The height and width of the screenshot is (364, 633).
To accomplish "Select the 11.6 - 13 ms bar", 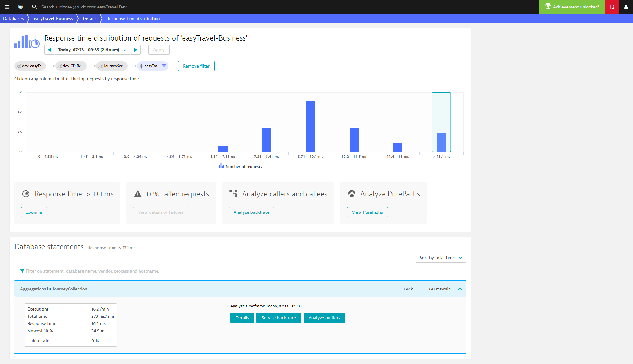I will click(x=398, y=147).
